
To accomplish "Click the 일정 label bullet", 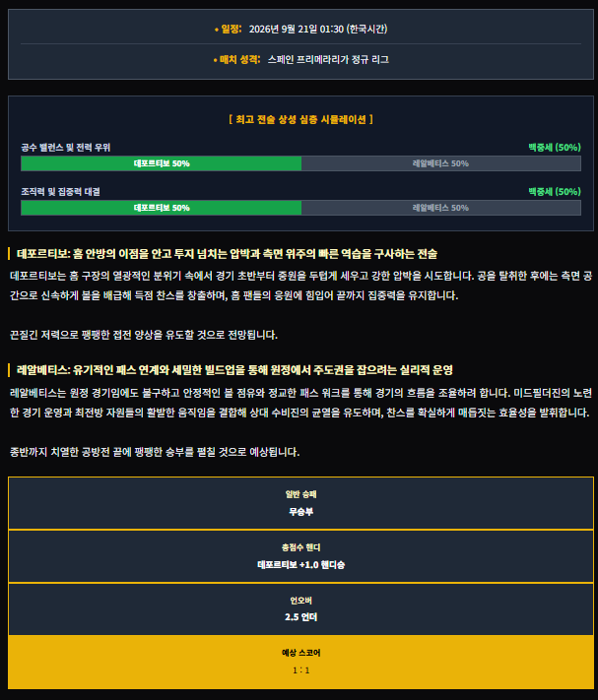I will [217, 30].
